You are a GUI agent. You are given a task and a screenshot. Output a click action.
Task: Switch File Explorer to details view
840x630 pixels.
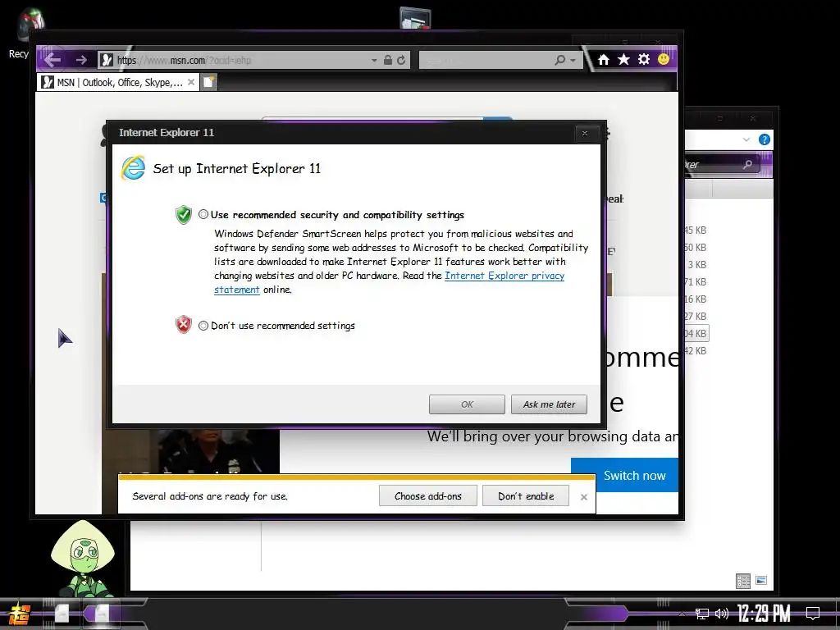click(743, 582)
